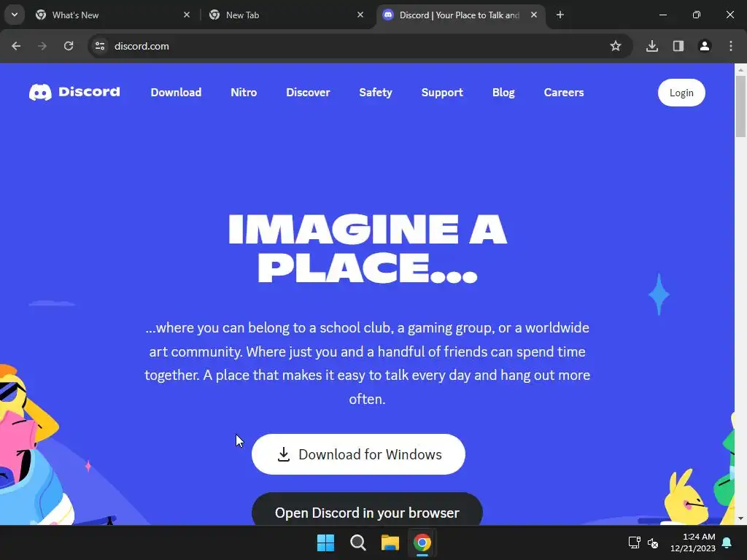Open the Safety navigation link

coord(376,93)
